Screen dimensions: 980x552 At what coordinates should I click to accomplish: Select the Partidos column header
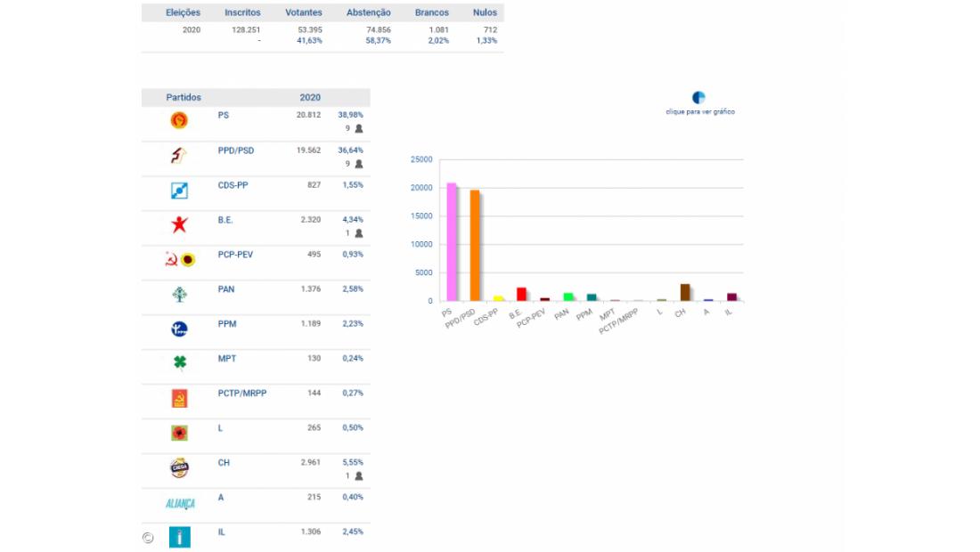(184, 97)
